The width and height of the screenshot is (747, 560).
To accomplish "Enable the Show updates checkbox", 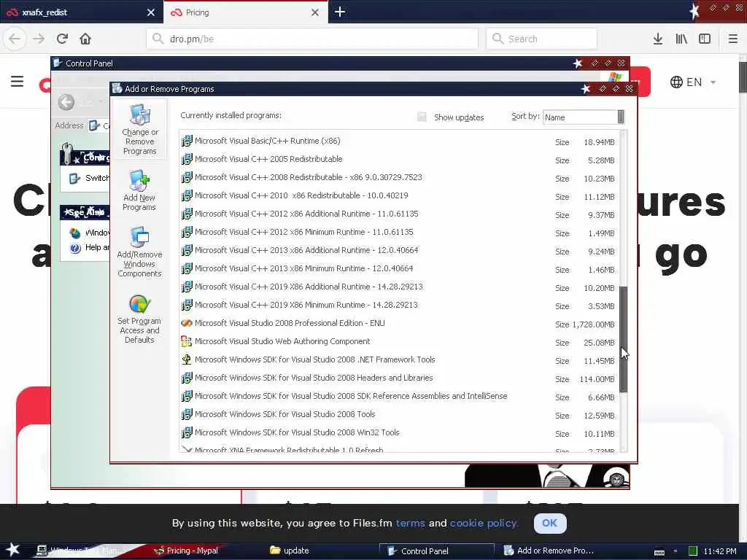I will [x=422, y=117].
